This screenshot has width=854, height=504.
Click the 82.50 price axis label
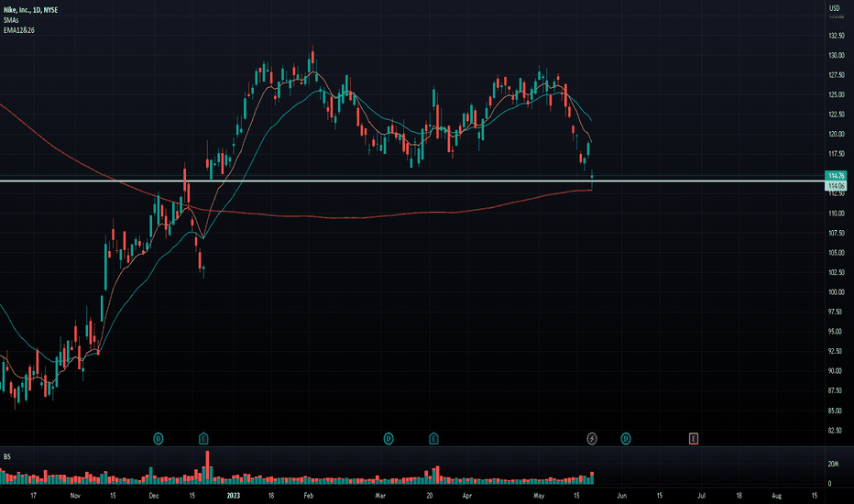(x=836, y=431)
